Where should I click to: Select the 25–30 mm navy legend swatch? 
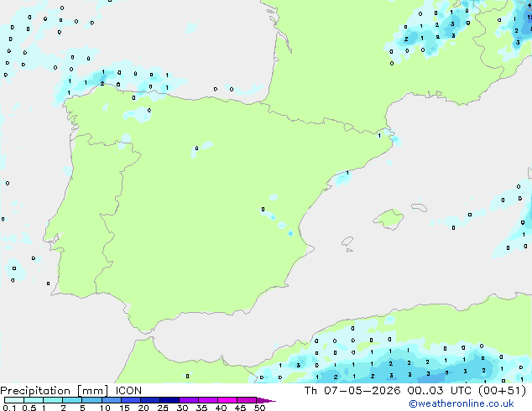pos(170,400)
